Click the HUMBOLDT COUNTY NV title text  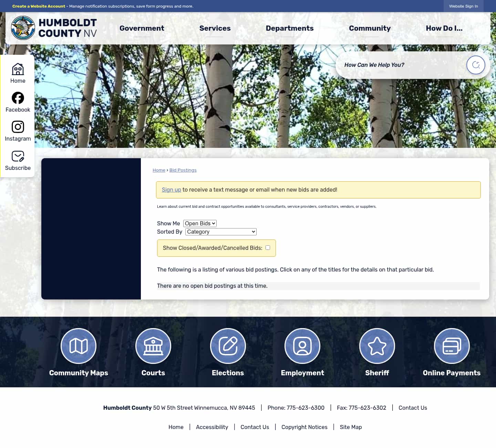(x=68, y=28)
